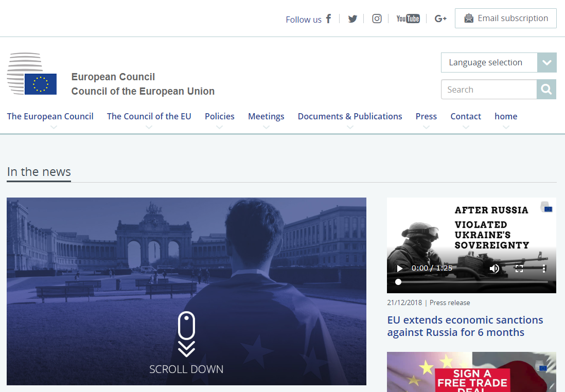Screen dimensions: 565x392
Task: Open the Press menu
Action: click(426, 116)
